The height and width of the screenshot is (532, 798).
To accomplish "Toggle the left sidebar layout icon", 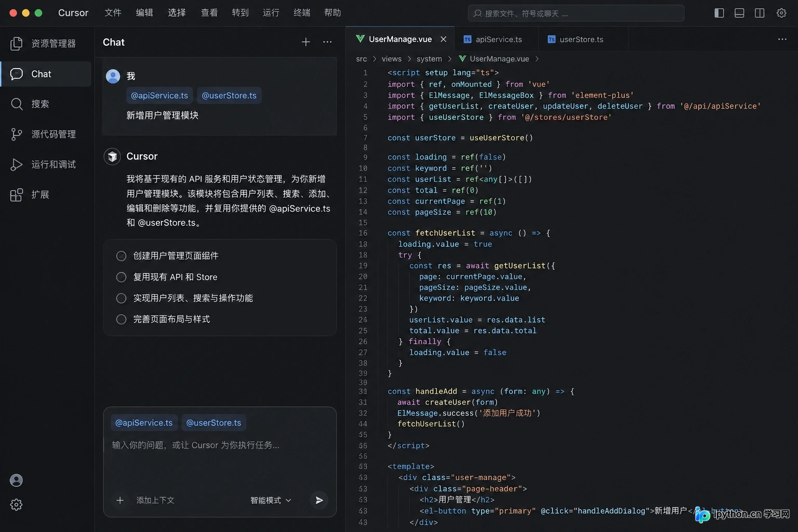I will [x=720, y=13].
